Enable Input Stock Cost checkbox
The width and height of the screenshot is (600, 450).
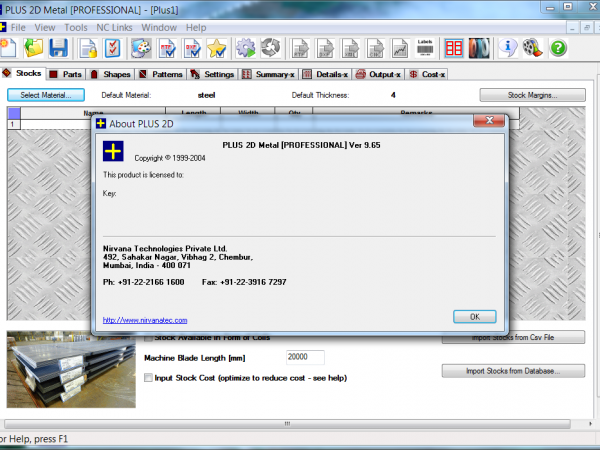click(149, 378)
